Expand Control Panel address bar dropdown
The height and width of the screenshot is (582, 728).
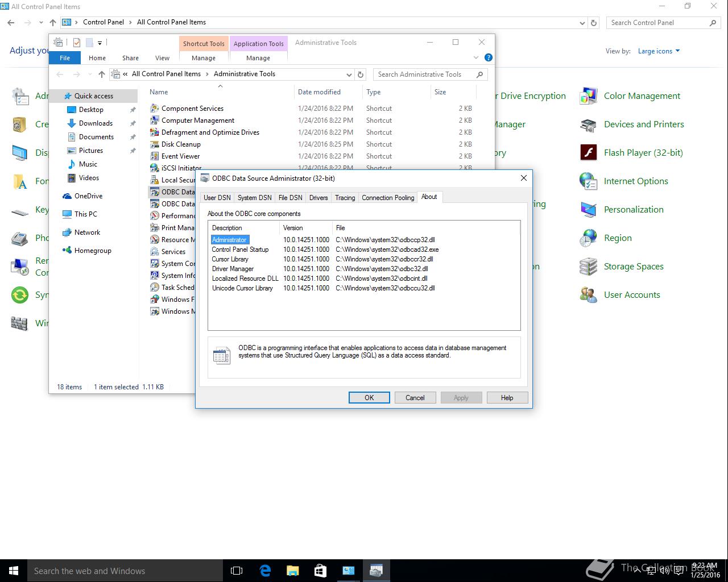pyautogui.click(x=582, y=23)
